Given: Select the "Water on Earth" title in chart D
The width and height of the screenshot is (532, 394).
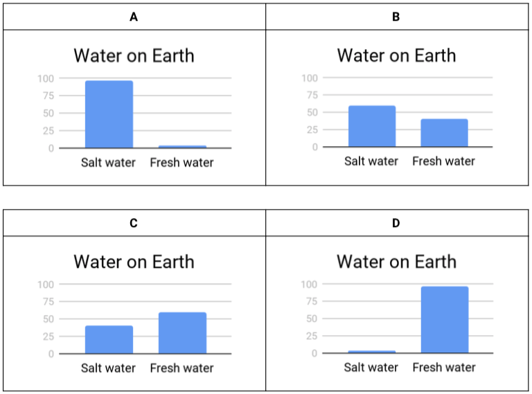Looking at the screenshot, I should [x=396, y=262].
